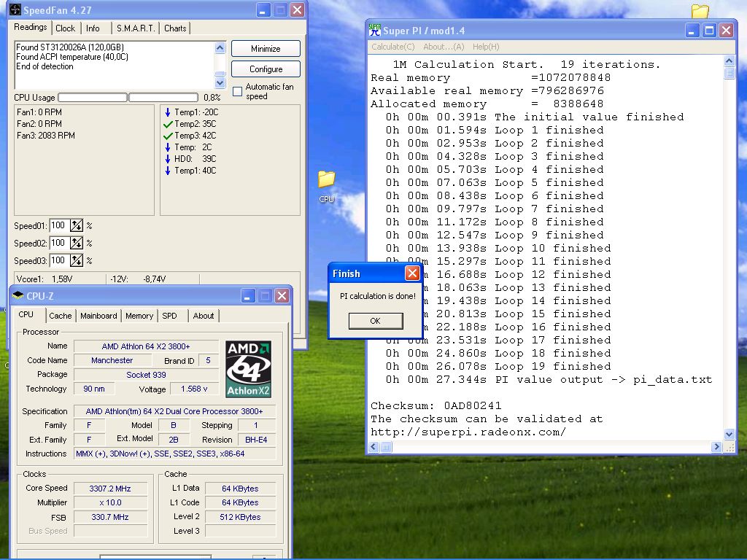Screen dimensions: 747x560
Task: Switch to CPU-Z SPD tab
Action: [169, 316]
